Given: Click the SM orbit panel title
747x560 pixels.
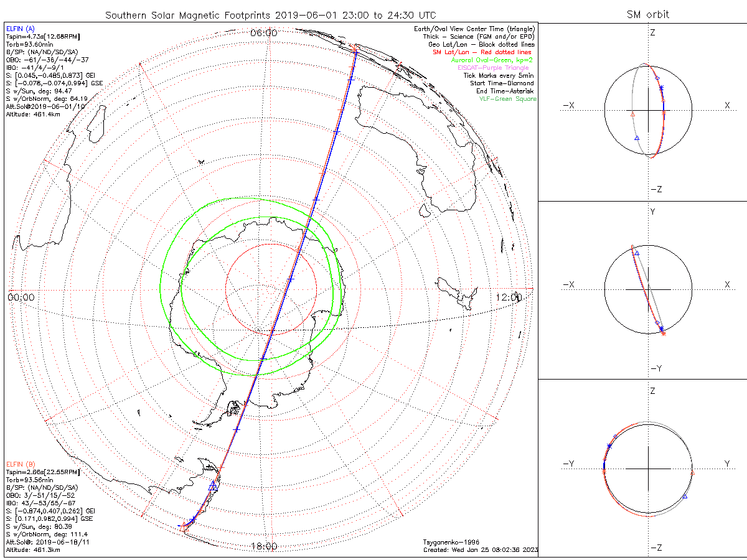Looking at the screenshot, I should [x=647, y=15].
